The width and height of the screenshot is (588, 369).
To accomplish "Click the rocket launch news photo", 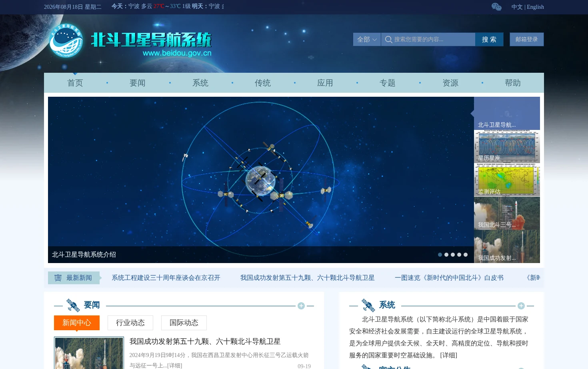I will tap(89, 353).
